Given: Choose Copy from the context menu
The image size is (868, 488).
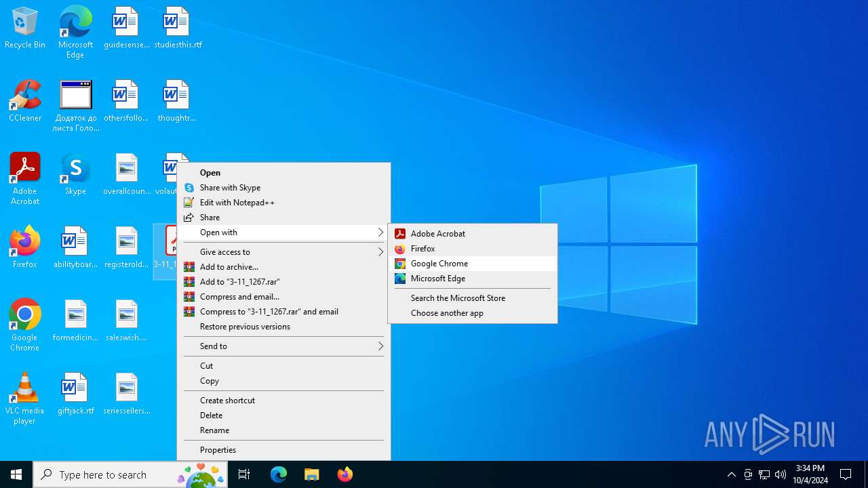Looking at the screenshot, I should coord(283,381).
